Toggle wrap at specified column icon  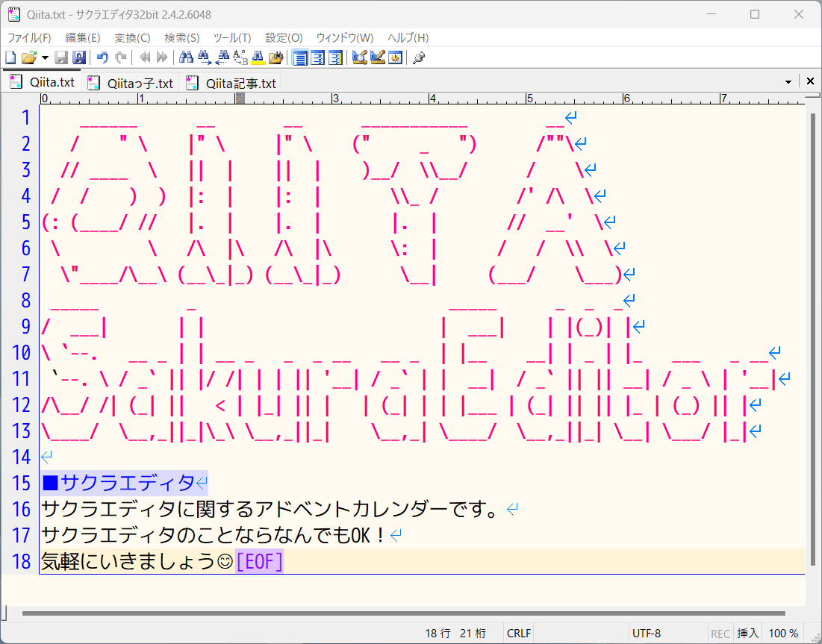318,57
